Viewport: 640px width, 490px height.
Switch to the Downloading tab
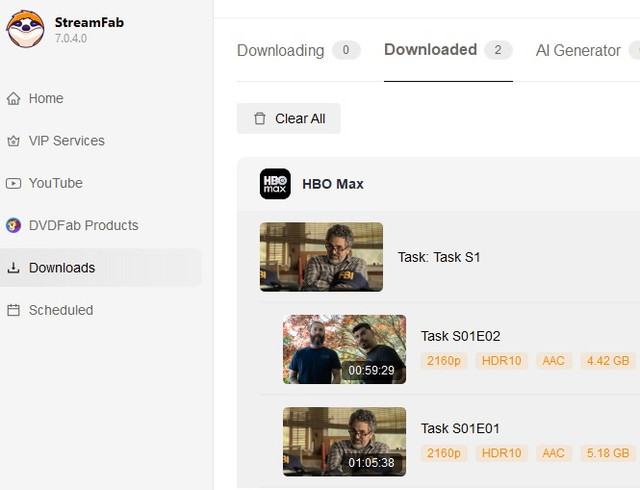pyautogui.click(x=298, y=50)
